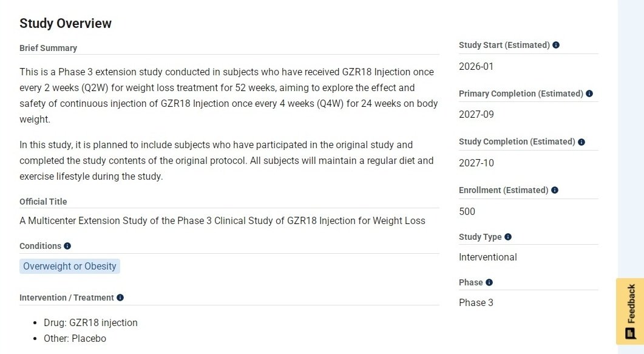Click the info icon beside Study Start (Estimated)
Viewport: 644px width, 354px height.
(556, 45)
